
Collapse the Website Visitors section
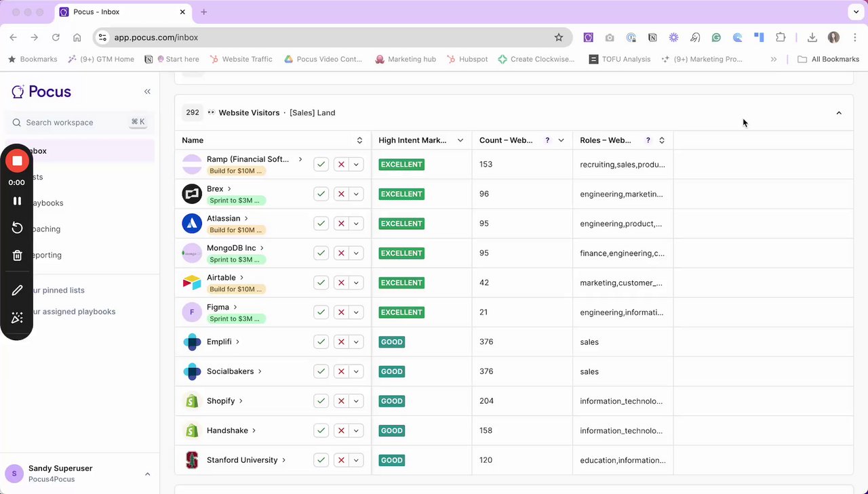(839, 113)
